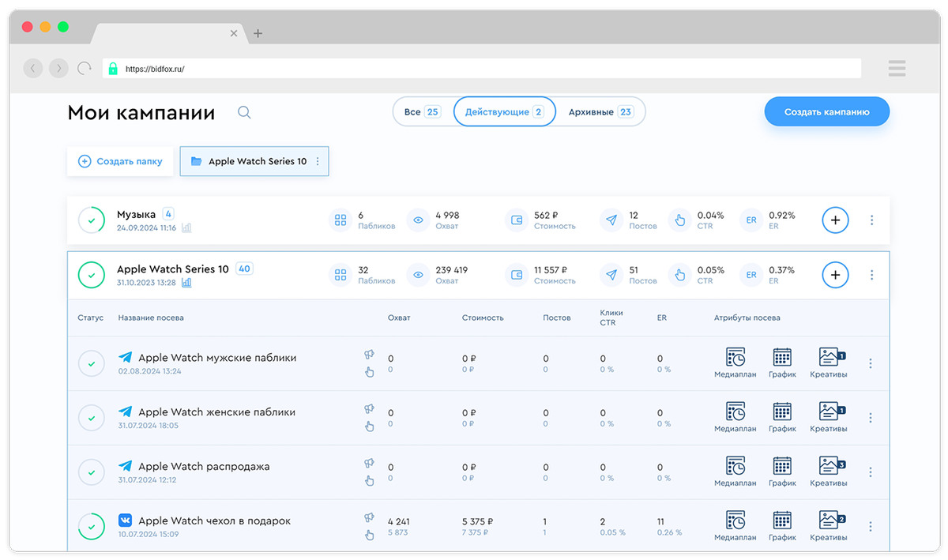
Task: Open Медиаплан for Apple Watch чехол в подарок
Action: click(x=735, y=526)
